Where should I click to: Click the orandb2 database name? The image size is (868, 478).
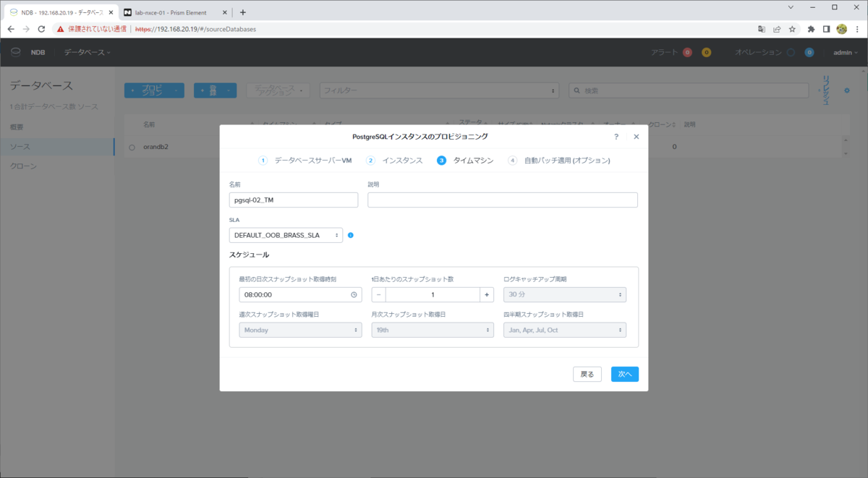[156, 147]
